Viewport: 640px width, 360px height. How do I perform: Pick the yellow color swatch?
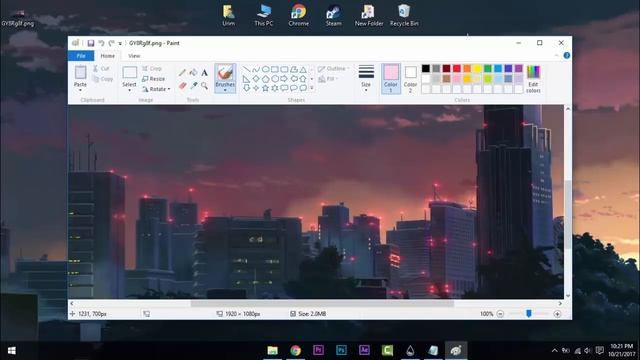point(478,68)
